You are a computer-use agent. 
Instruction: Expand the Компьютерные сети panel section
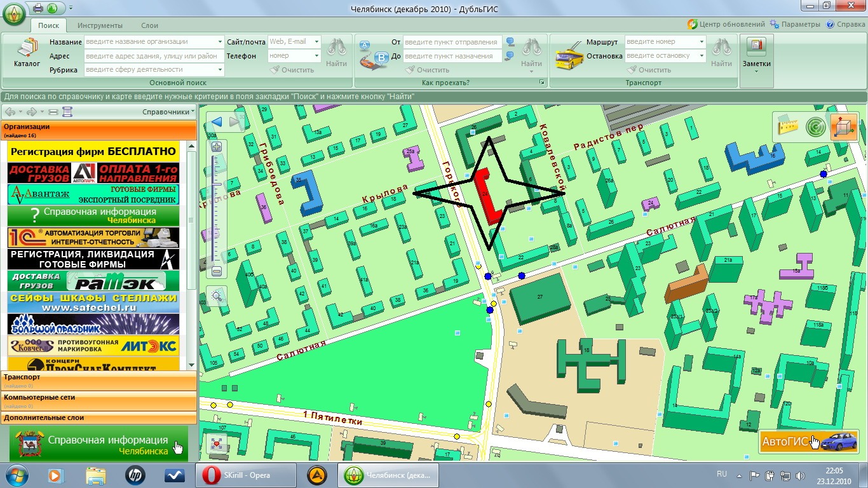click(x=98, y=401)
